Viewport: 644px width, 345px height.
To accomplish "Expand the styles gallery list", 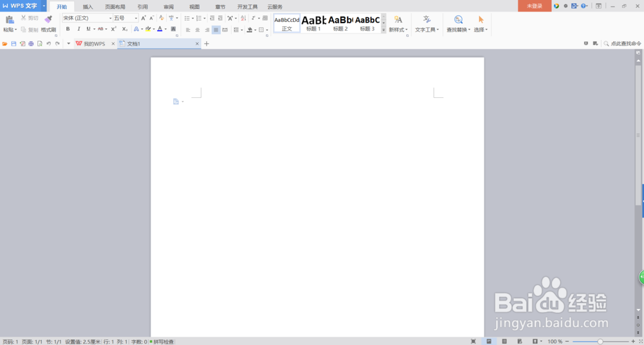I will pos(384,30).
